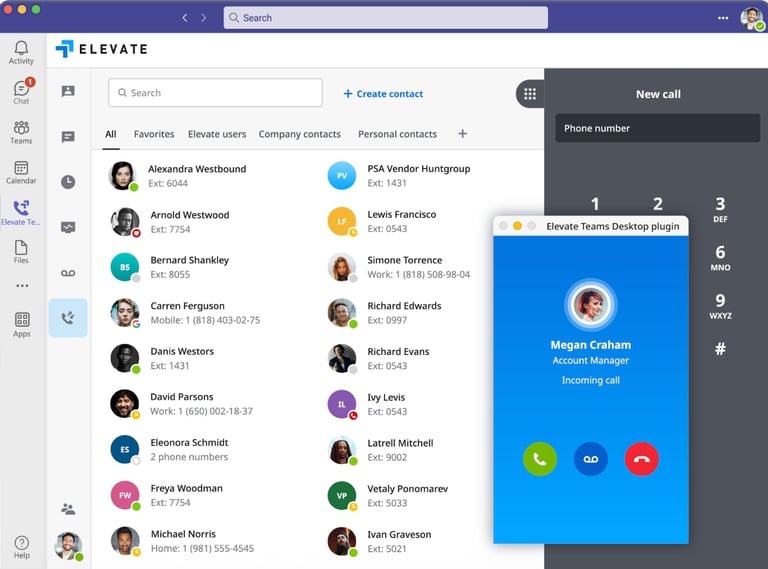The image size is (768, 569).
Task: Open contact David Parsons
Action: 181,403
